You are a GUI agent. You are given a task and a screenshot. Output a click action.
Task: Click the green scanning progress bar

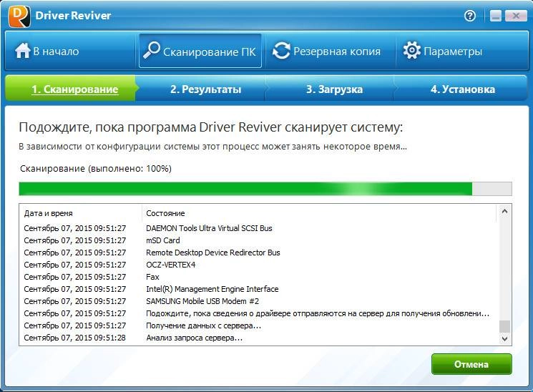pos(265,189)
